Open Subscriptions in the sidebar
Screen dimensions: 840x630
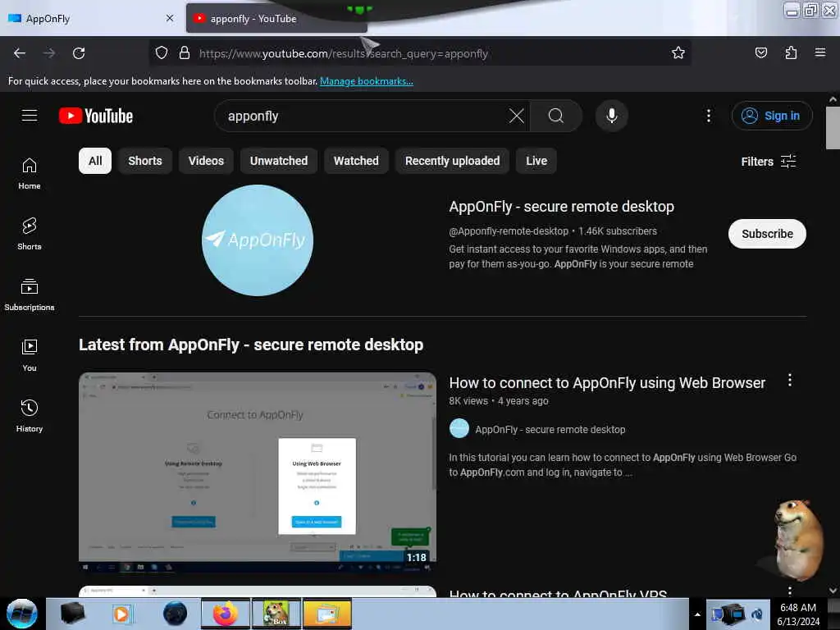tap(30, 294)
